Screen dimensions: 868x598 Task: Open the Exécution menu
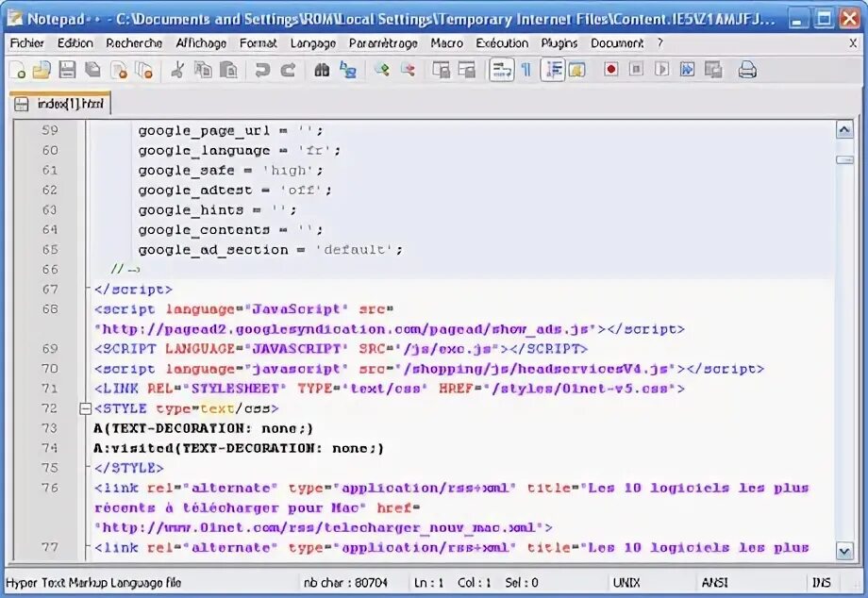pos(502,43)
